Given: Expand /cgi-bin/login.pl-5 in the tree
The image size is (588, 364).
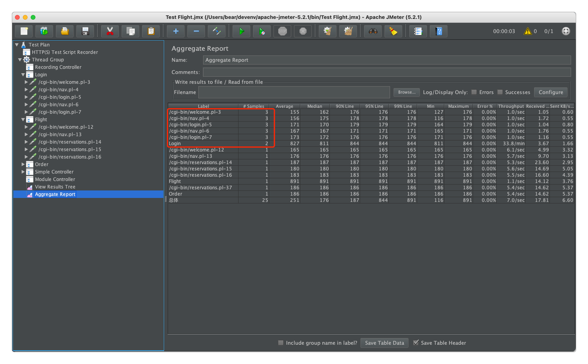Looking at the screenshot, I should coord(26,97).
